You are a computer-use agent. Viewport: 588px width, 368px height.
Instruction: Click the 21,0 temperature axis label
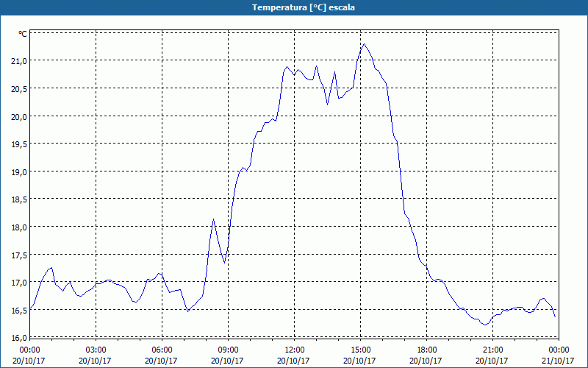coord(19,61)
